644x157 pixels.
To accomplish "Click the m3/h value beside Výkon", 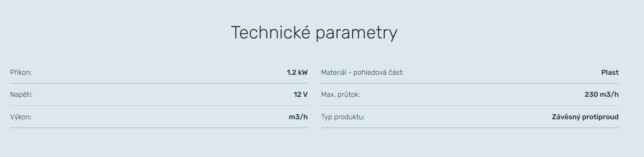I will point(298,117).
